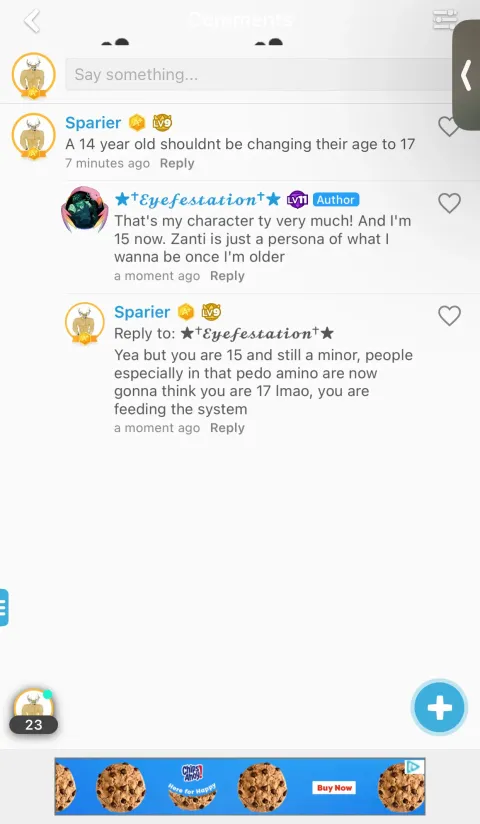
Task: Like Sparier's pedo amino reply heart
Action: pos(449,315)
